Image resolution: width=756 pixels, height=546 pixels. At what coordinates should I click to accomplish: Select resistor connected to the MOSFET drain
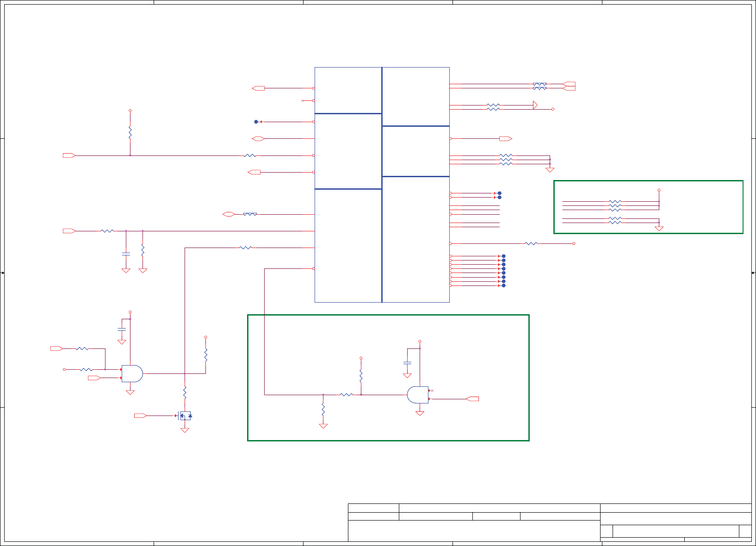click(x=185, y=393)
